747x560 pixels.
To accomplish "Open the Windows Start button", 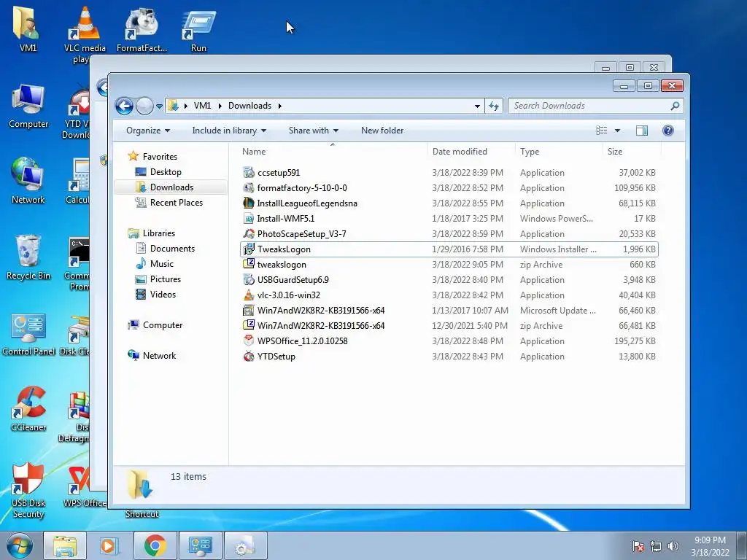I will [x=20, y=545].
